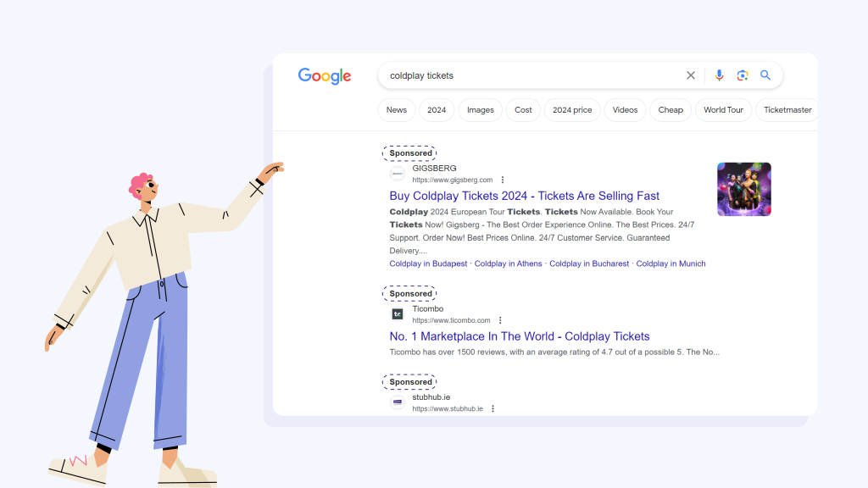868x488 pixels.
Task: Click inside the search input field
Action: tap(509, 75)
